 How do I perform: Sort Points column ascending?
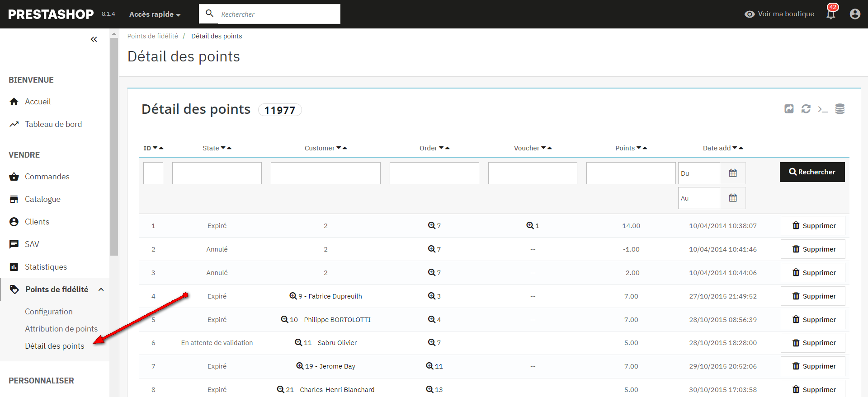tap(645, 148)
